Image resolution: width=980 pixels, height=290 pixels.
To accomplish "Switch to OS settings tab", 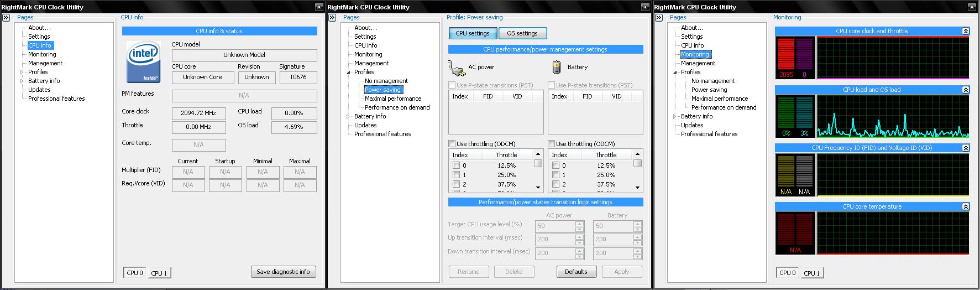I will coord(522,33).
